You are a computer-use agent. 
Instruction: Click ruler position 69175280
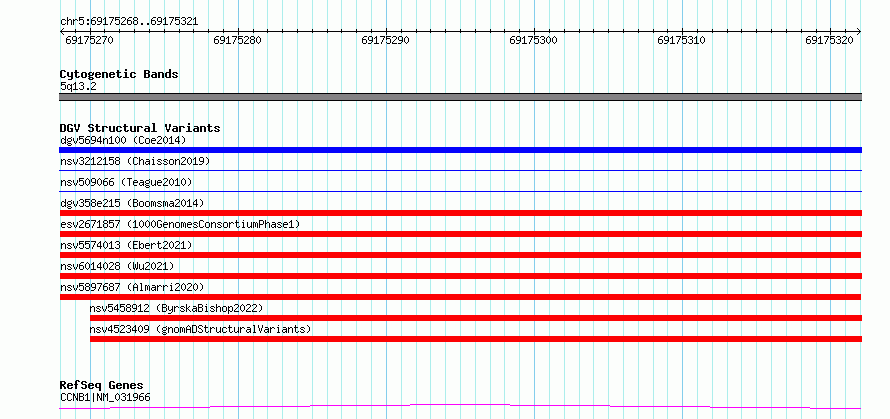point(238,40)
